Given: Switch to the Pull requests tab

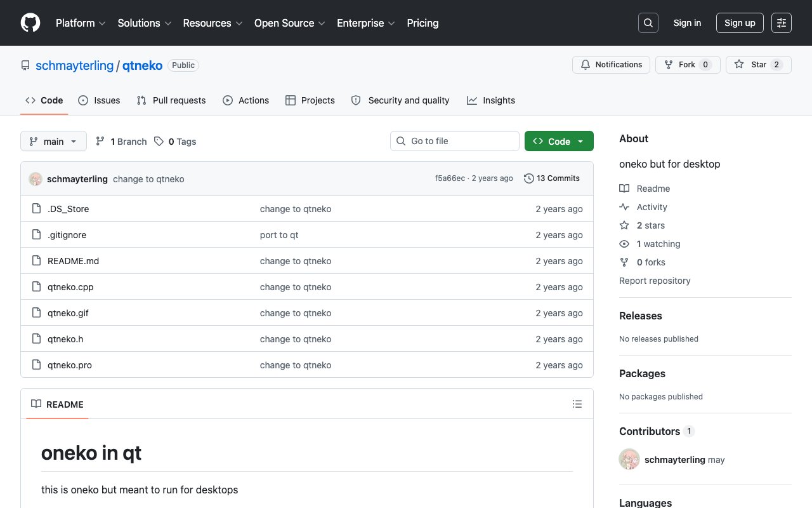Looking at the screenshot, I should [x=171, y=100].
